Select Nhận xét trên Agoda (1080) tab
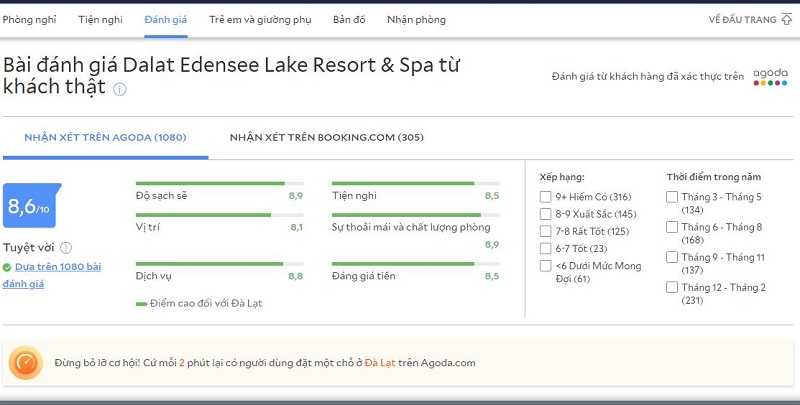Screen dimensions: 800x405 106,138
